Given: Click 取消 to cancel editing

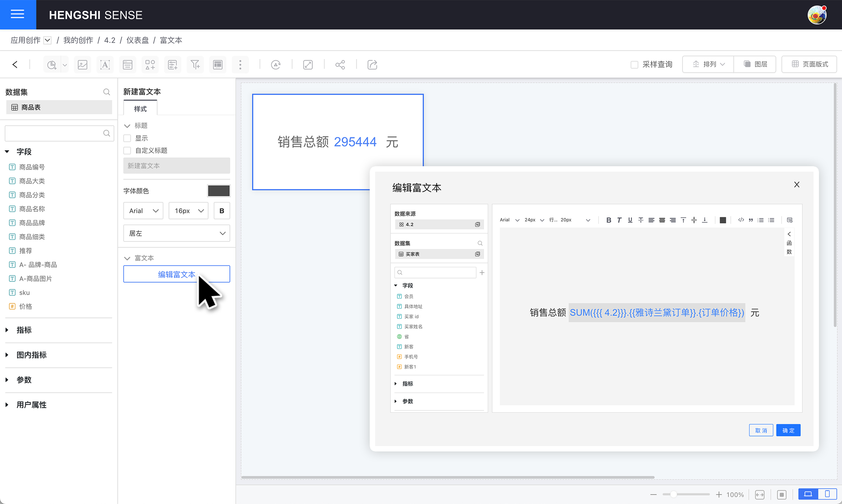Looking at the screenshot, I should 761,430.
